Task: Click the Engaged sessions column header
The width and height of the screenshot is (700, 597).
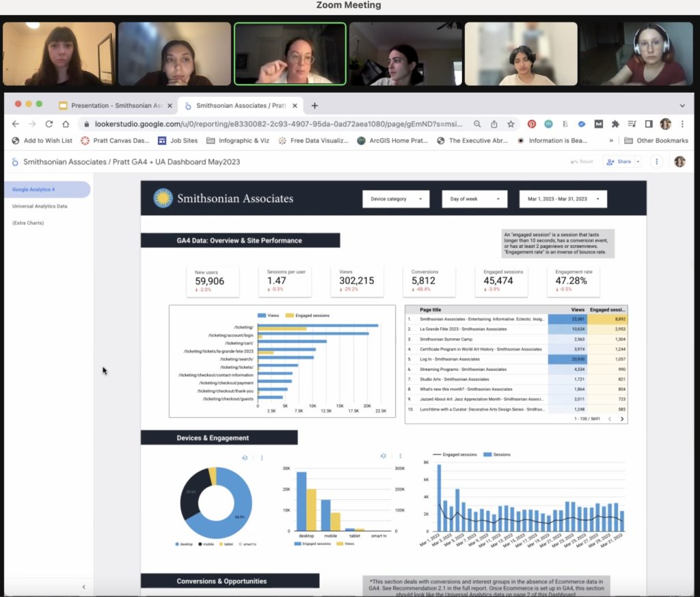Action: 608,309
